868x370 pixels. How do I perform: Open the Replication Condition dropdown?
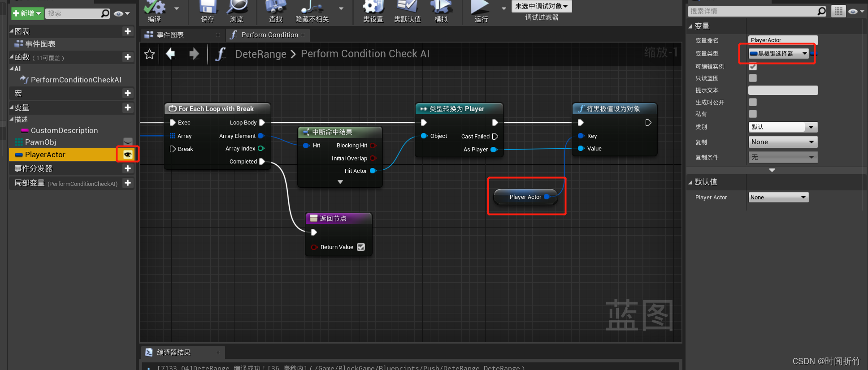pyautogui.click(x=783, y=157)
